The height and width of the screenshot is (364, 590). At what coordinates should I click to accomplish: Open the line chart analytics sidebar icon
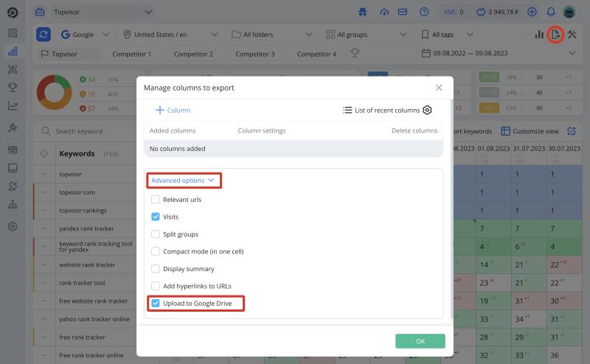coord(13,105)
